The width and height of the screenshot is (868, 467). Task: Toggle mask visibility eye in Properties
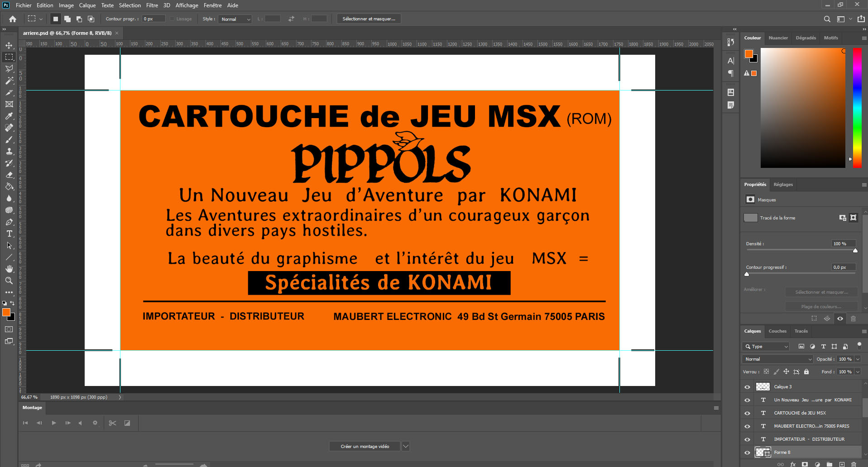pos(840,319)
